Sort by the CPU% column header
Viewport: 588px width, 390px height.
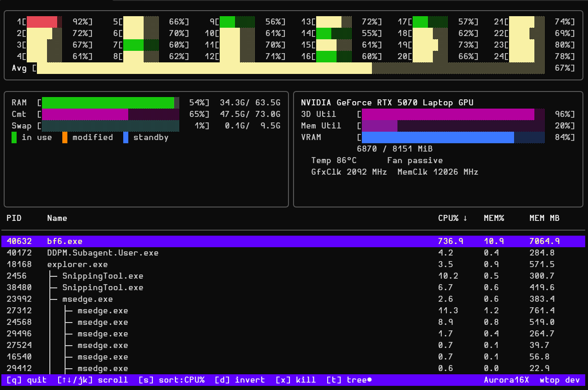coord(453,218)
